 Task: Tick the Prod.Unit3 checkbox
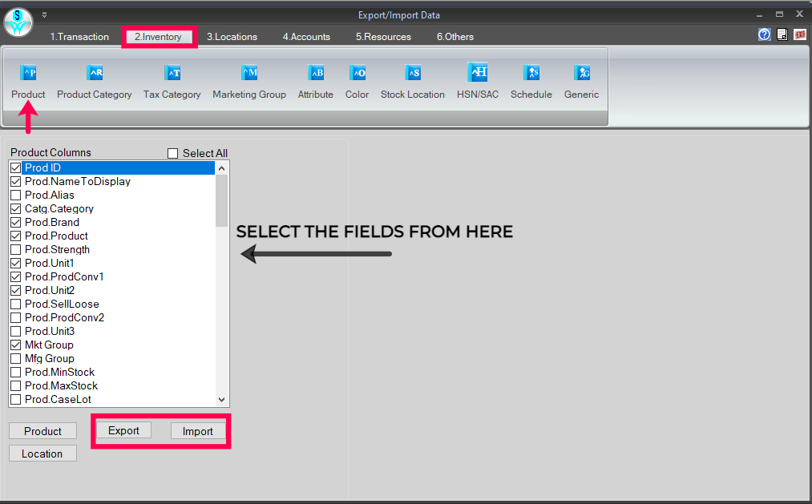[x=15, y=331]
